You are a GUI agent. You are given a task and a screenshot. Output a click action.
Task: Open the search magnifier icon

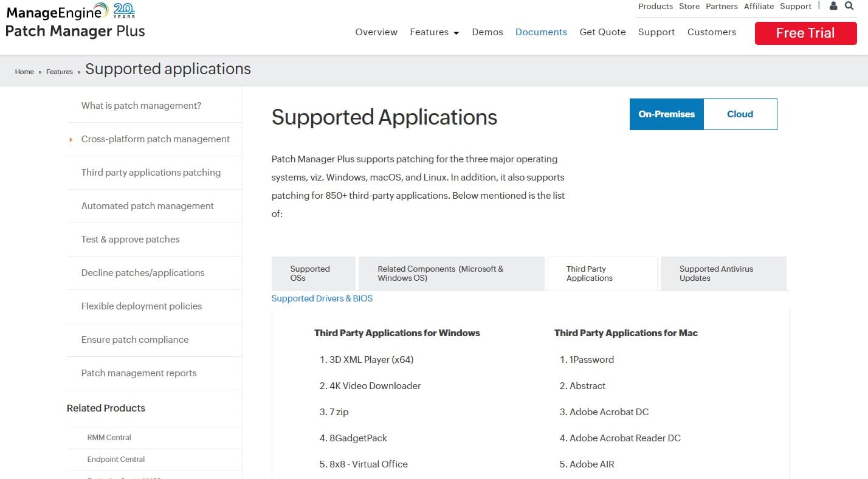849,6
